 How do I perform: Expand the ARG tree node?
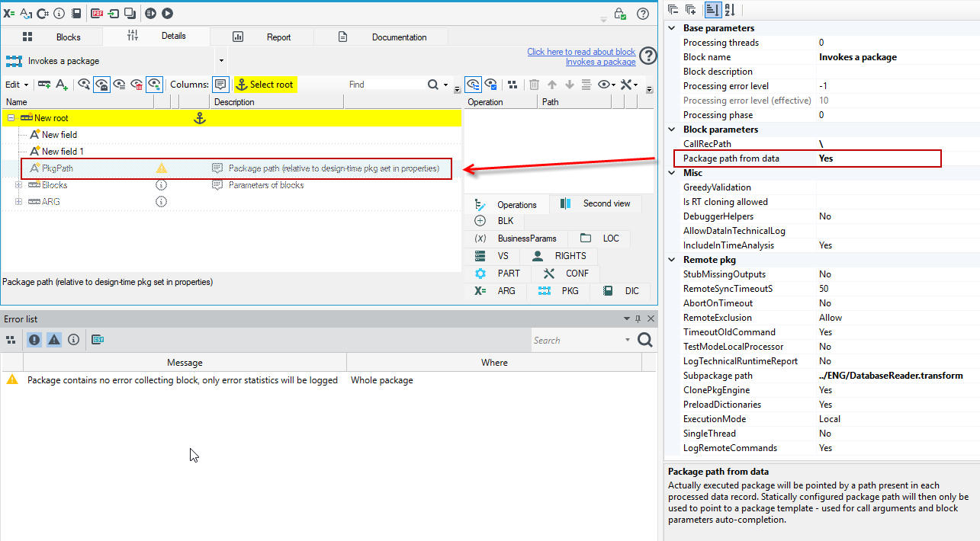tap(18, 202)
